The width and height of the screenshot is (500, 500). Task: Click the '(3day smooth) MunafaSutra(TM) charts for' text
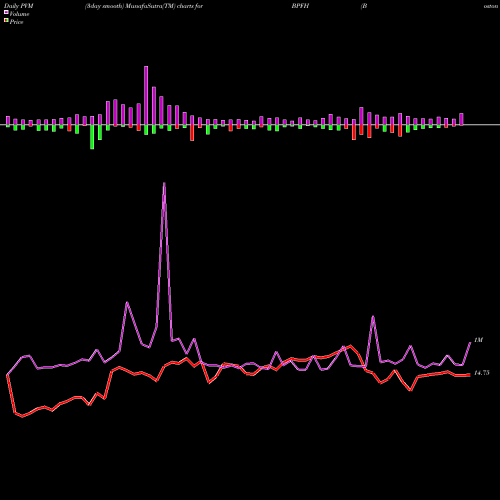[x=144, y=6]
